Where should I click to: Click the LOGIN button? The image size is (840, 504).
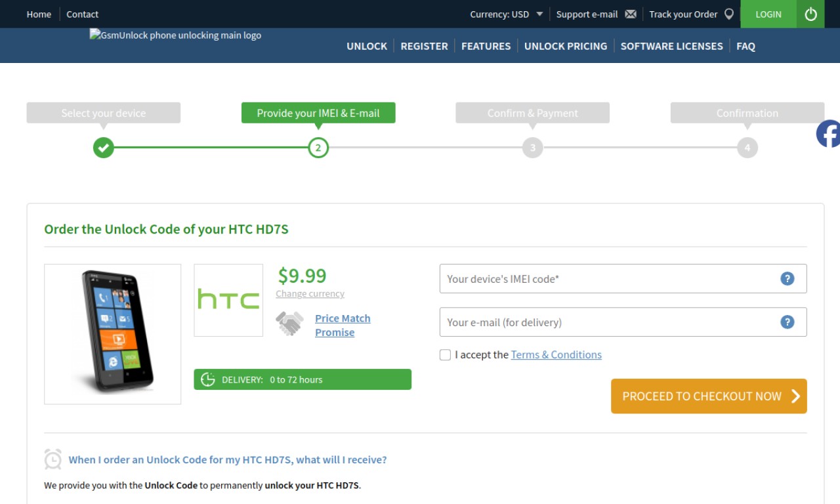[x=768, y=14]
